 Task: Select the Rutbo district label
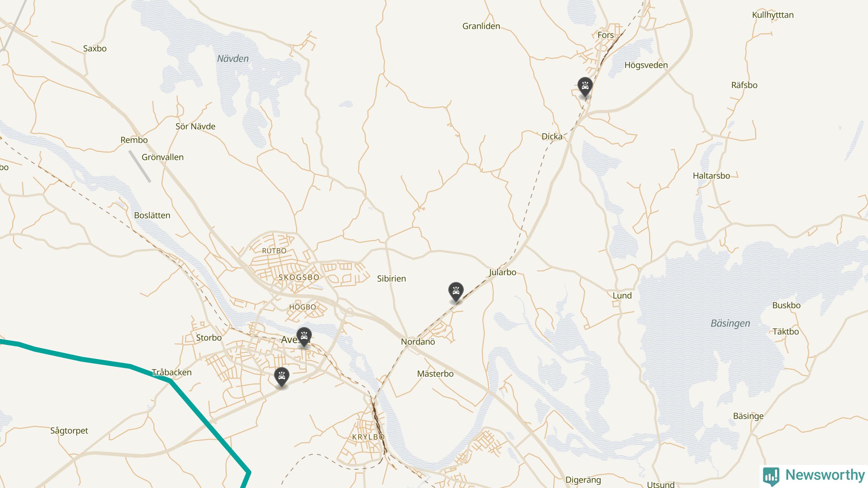pos(274,251)
